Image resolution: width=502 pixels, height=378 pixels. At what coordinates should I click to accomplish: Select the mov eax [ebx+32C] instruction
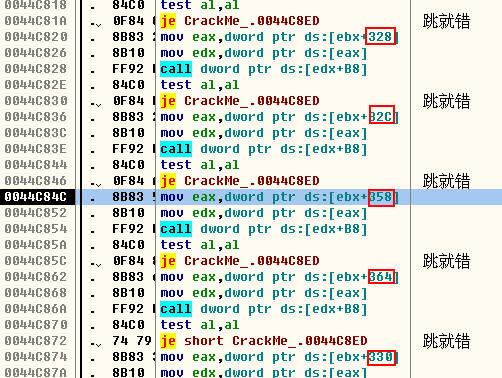point(279,117)
